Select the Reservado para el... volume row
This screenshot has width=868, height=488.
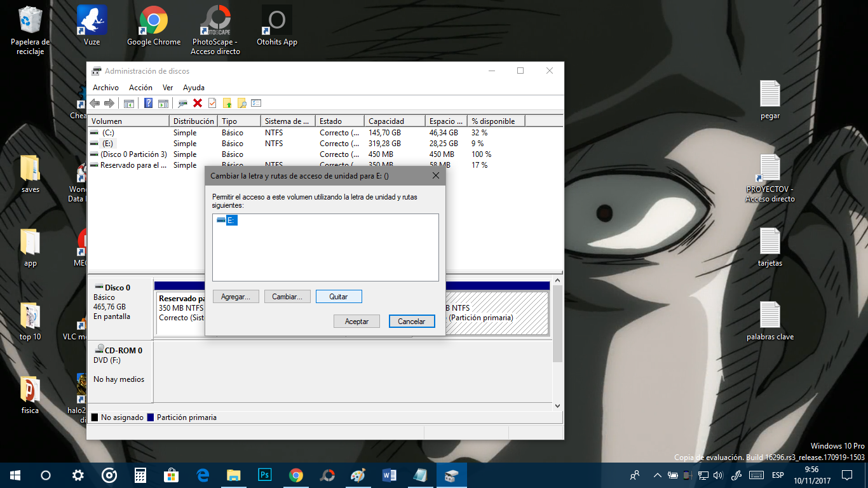(325, 165)
